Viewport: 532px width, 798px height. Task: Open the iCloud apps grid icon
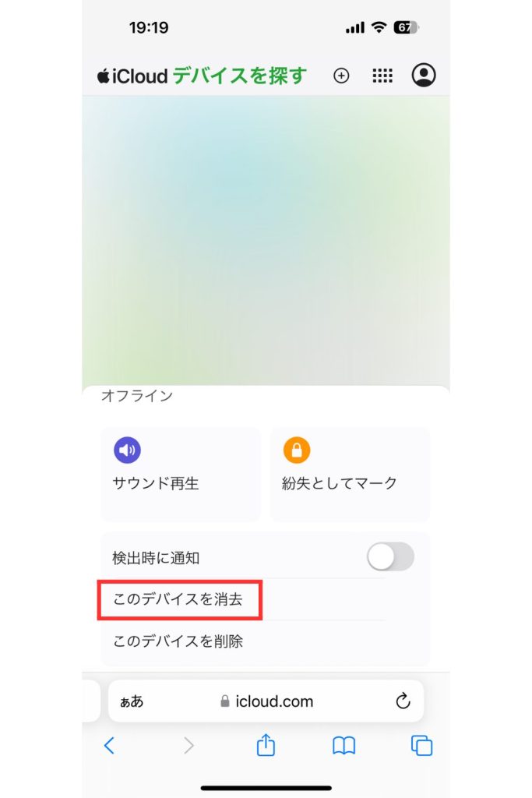[x=382, y=76]
